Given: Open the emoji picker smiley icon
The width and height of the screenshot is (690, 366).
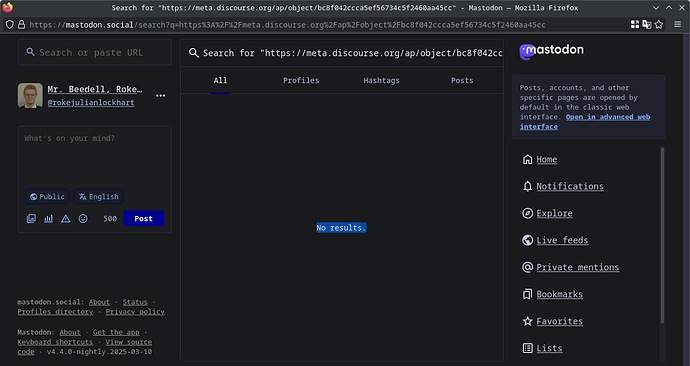Looking at the screenshot, I should click(83, 218).
